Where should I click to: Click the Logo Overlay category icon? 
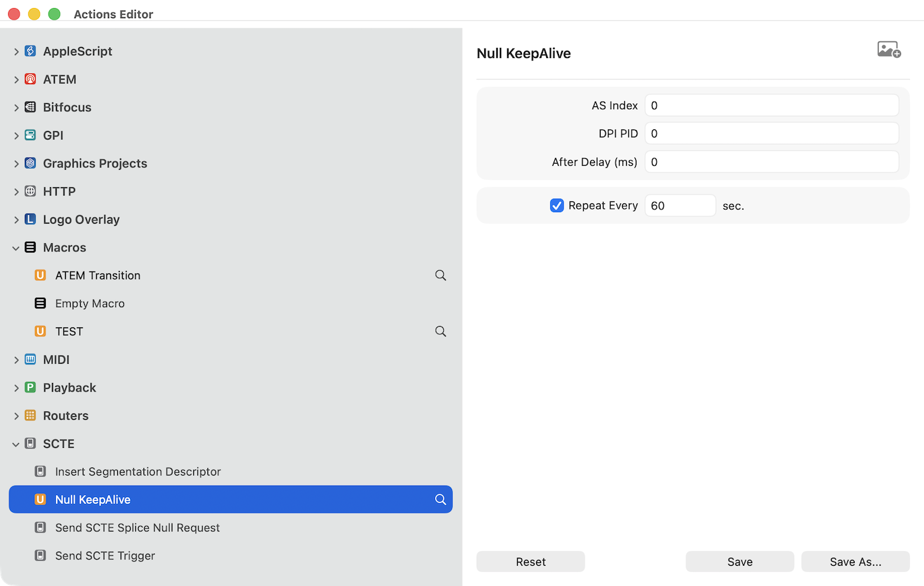[x=30, y=220]
